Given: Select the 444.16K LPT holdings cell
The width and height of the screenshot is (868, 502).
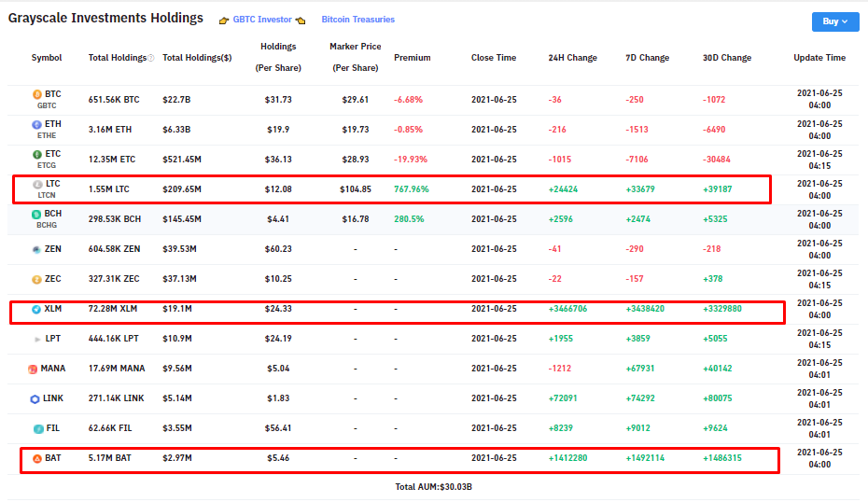Looking at the screenshot, I should tap(114, 339).
